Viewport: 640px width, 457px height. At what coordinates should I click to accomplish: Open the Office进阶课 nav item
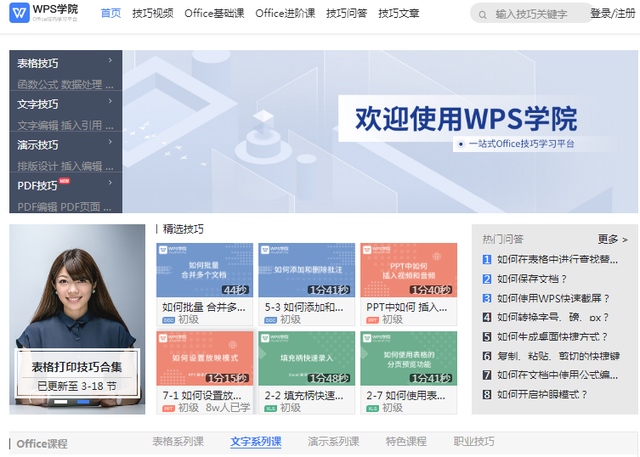click(x=285, y=13)
